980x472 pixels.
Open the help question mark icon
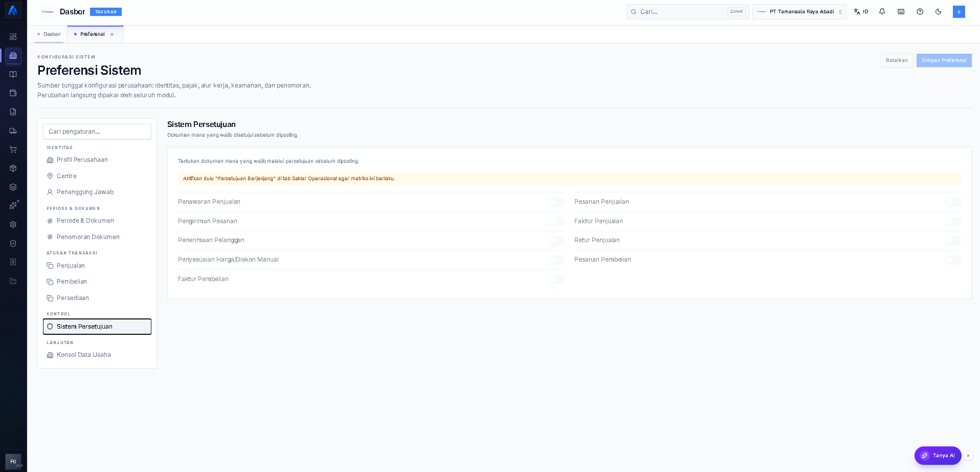point(920,11)
